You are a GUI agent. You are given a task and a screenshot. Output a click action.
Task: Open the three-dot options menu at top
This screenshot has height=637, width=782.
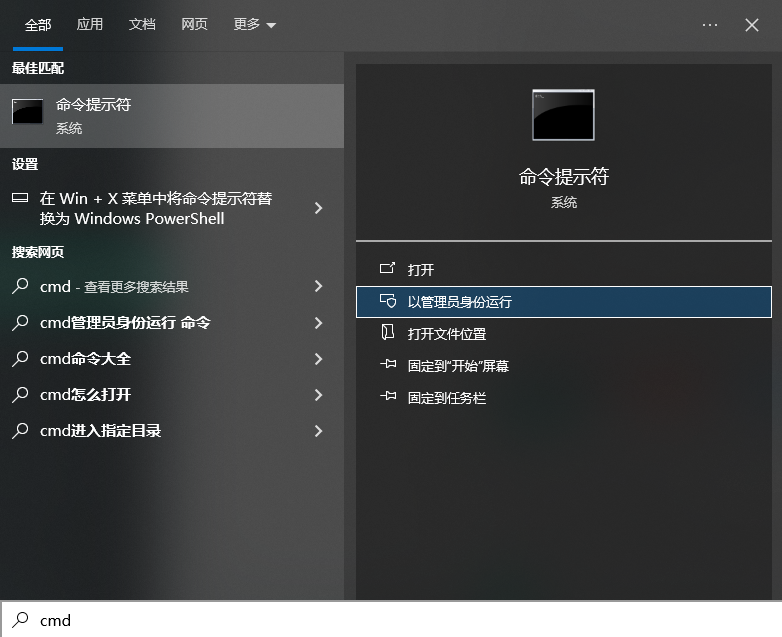coord(710,25)
